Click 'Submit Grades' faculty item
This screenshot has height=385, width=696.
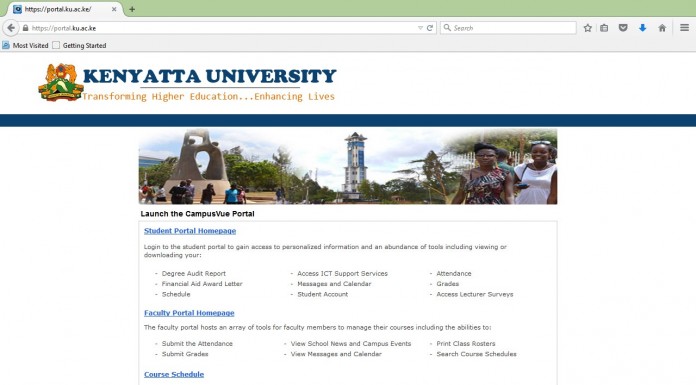(x=185, y=354)
